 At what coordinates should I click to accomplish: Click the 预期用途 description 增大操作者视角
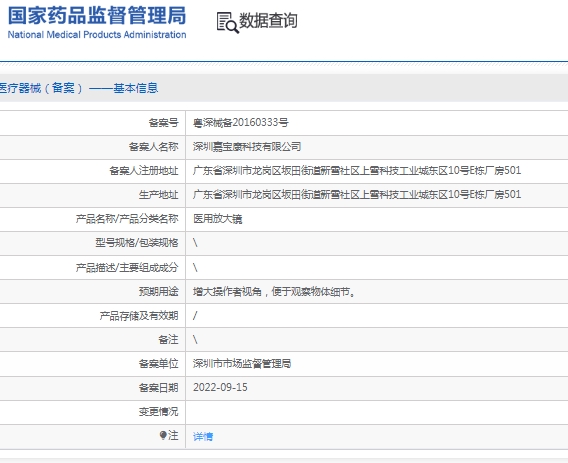(x=274, y=292)
